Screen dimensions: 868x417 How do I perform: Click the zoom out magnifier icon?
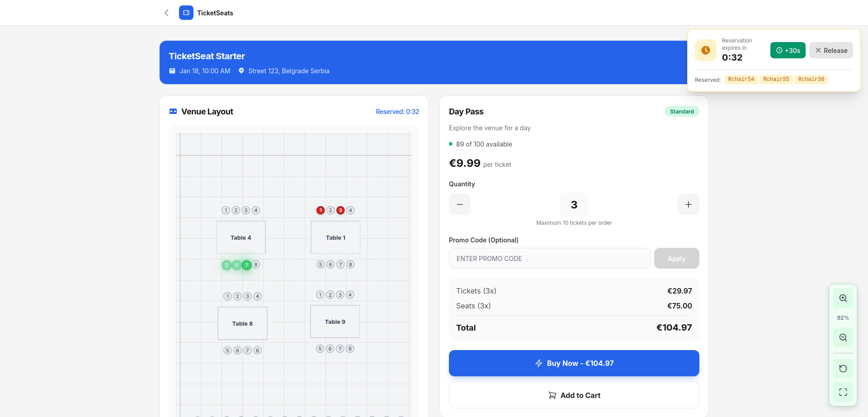coord(843,337)
